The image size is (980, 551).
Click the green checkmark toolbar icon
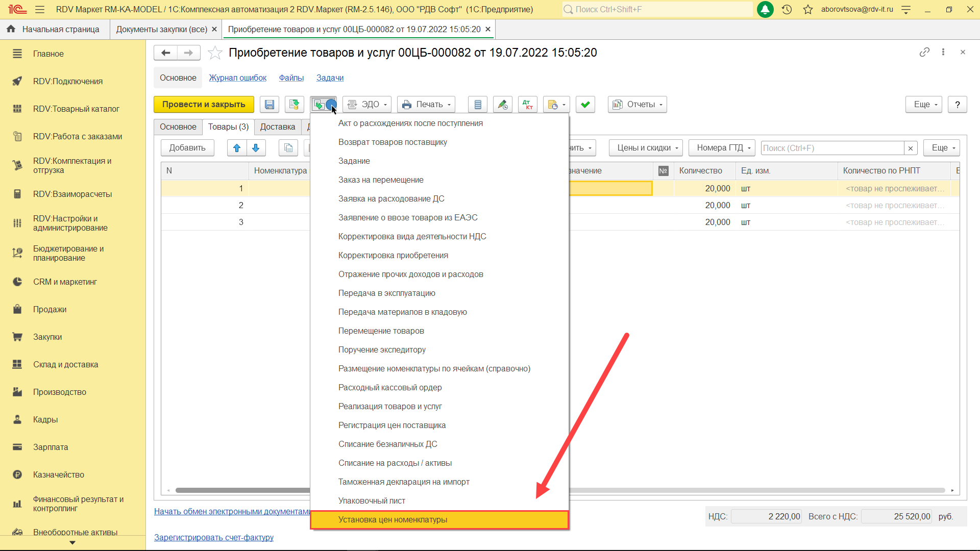[585, 105]
